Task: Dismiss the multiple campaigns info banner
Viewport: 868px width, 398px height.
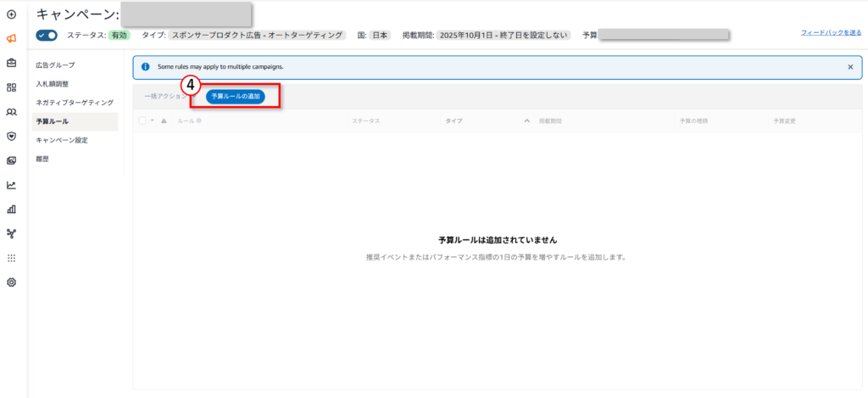Action: [x=850, y=66]
